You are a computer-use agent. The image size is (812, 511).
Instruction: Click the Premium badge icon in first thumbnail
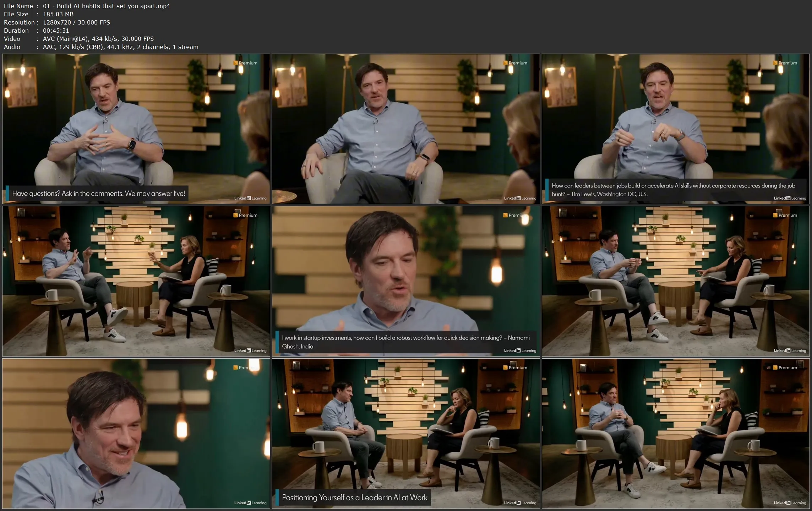click(x=245, y=63)
